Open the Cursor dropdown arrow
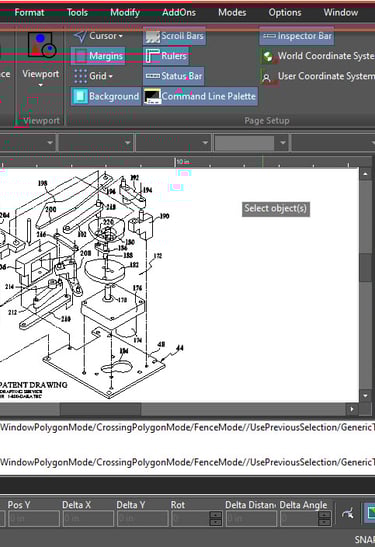375x547 pixels. 120,36
